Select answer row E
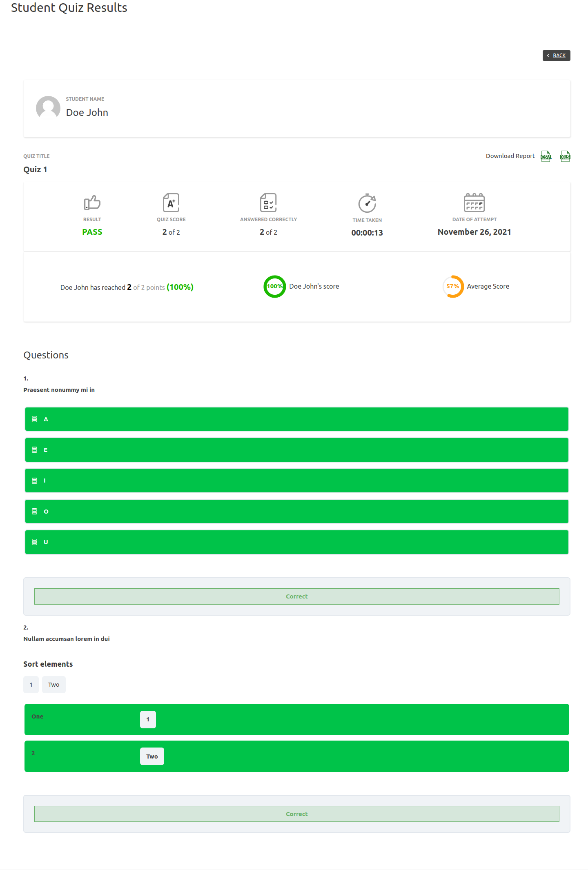This screenshot has width=588, height=870. [x=296, y=450]
